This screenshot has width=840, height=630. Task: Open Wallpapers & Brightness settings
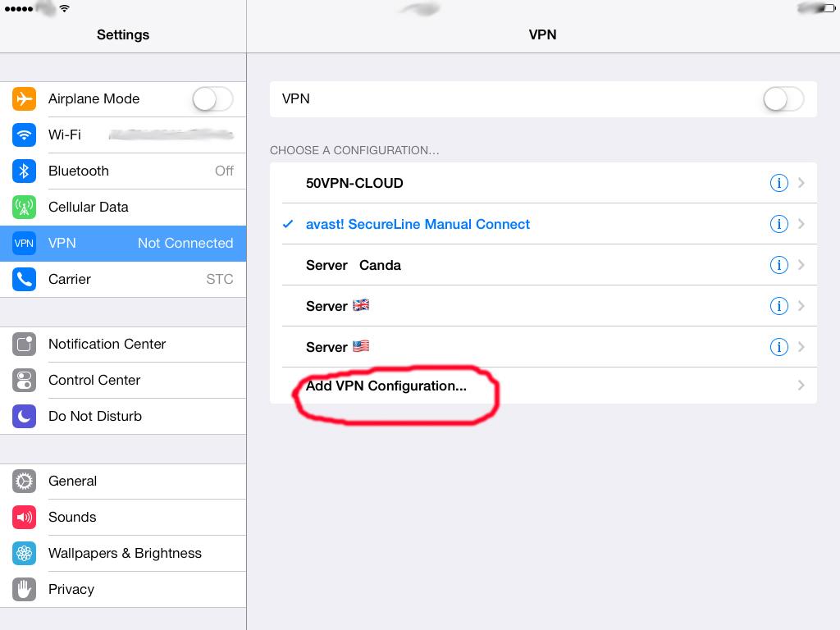pyautogui.click(x=125, y=553)
